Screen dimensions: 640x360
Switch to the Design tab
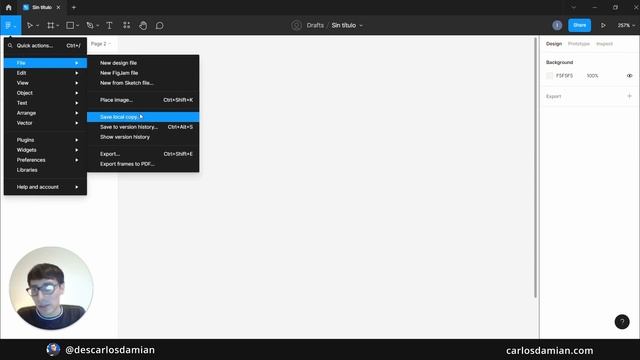click(554, 44)
